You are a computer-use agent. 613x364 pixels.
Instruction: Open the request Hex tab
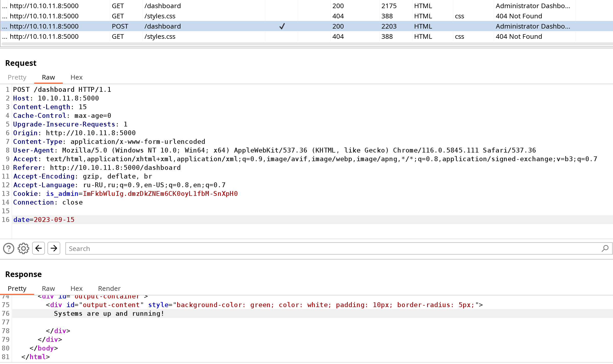pos(77,77)
